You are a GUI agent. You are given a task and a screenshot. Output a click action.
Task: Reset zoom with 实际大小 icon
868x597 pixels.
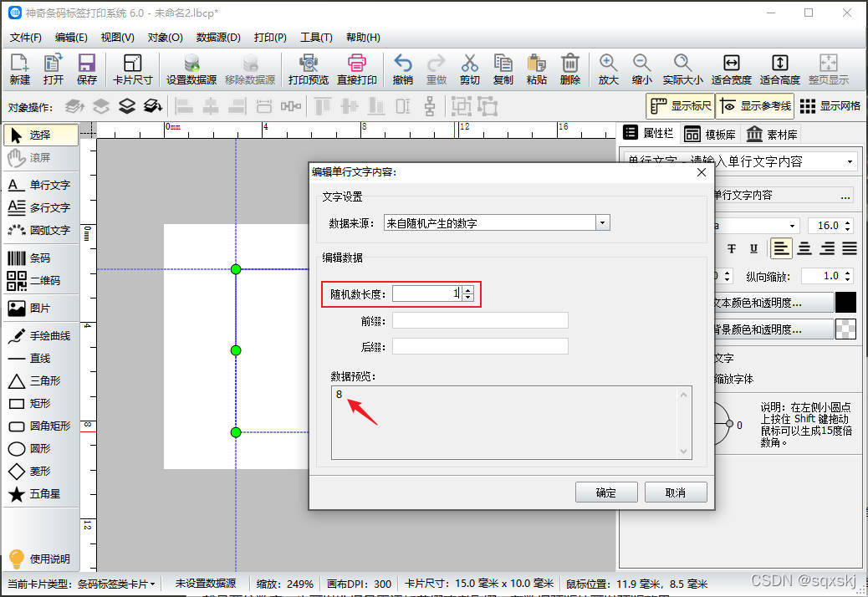[x=683, y=69]
